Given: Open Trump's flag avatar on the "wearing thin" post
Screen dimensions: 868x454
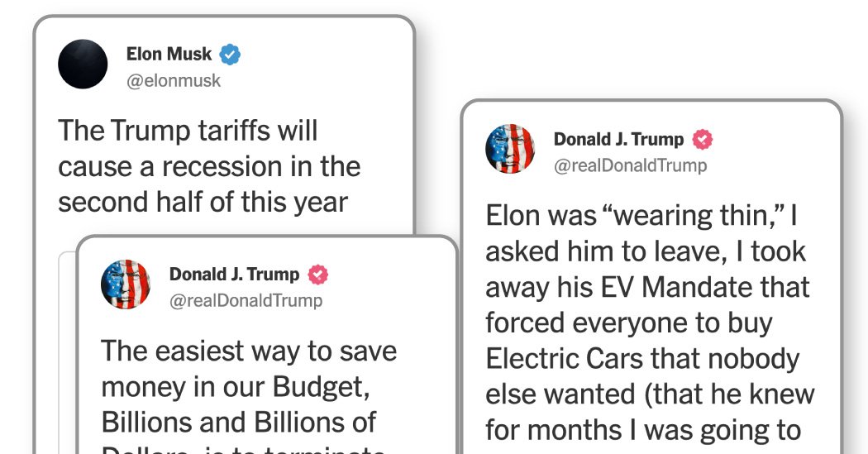Looking at the screenshot, I should [x=510, y=149].
